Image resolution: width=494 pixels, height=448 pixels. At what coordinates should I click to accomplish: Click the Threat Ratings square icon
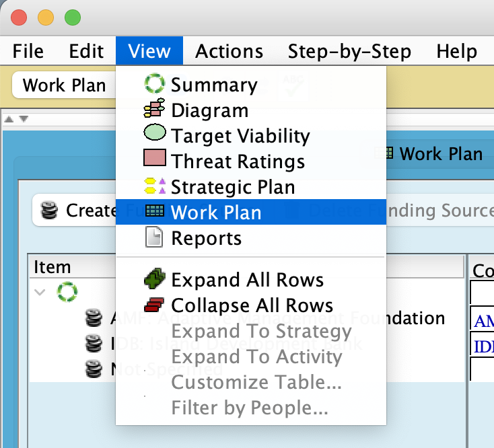click(155, 160)
